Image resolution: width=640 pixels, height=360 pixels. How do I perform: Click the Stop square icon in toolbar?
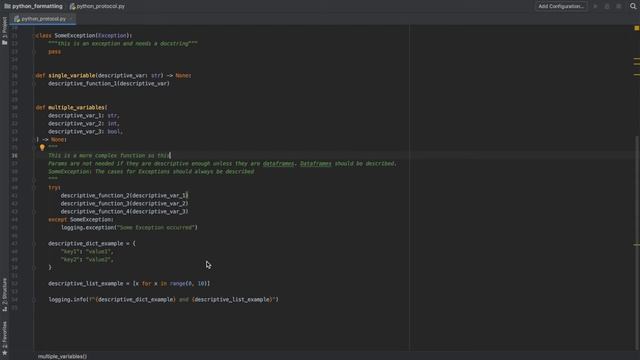(x=619, y=7)
